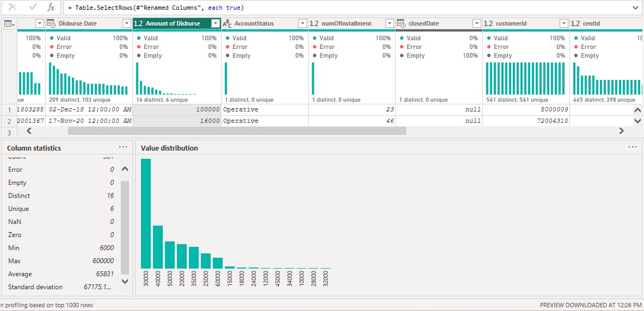Click Amount of Disburse column distribution histogram
This screenshot has width=644, height=311.
tap(176, 79)
